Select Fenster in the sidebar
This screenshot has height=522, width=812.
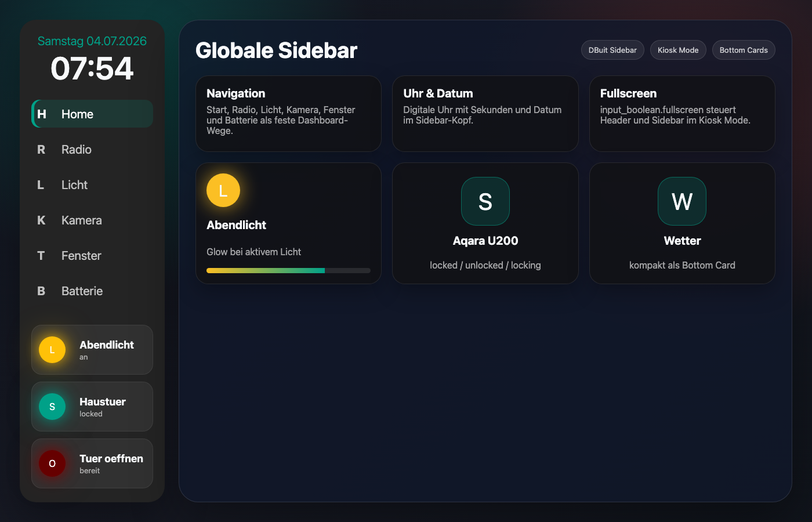point(92,255)
